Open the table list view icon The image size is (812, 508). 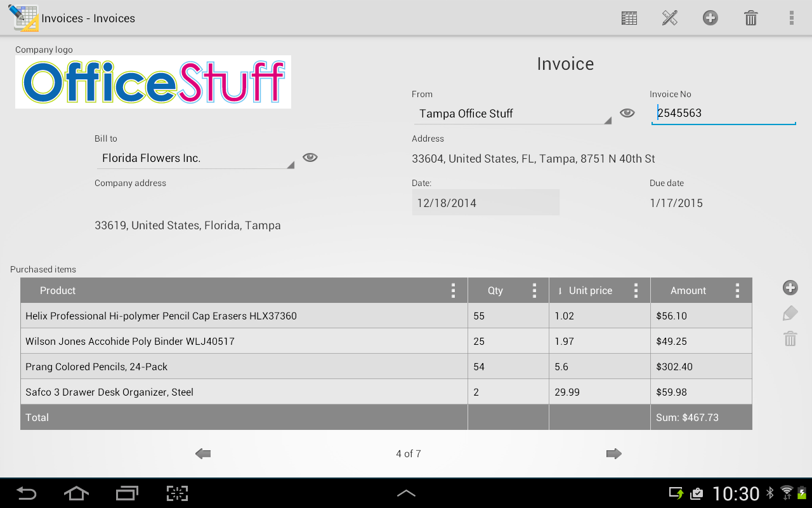point(629,18)
